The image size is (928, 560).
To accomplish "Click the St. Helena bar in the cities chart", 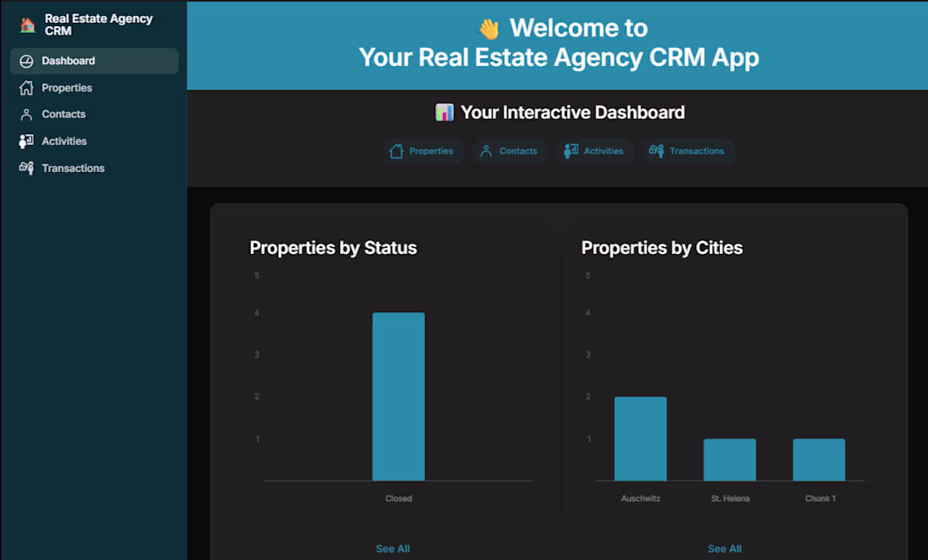I will [x=730, y=458].
